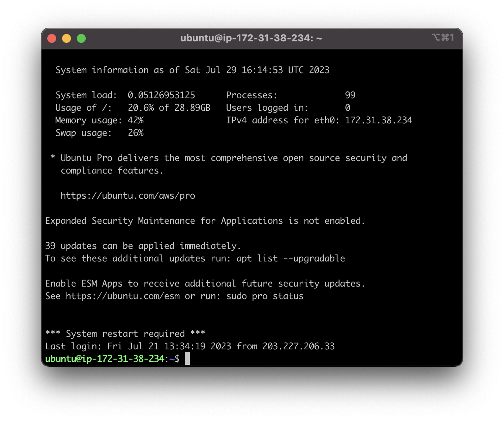Minimize the terminal using yellow button
Image resolution: width=504 pixels, height=421 pixels.
click(x=67, y=38)
